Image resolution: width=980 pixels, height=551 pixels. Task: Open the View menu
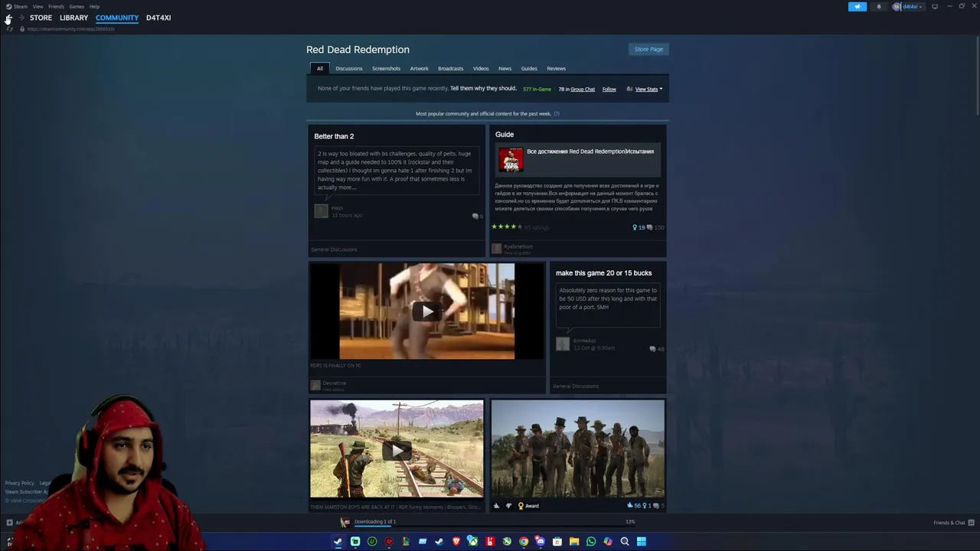[38, 6]
